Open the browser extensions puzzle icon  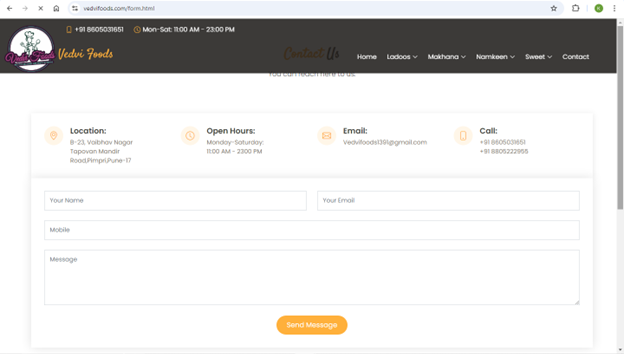click(x=576, y=8)
